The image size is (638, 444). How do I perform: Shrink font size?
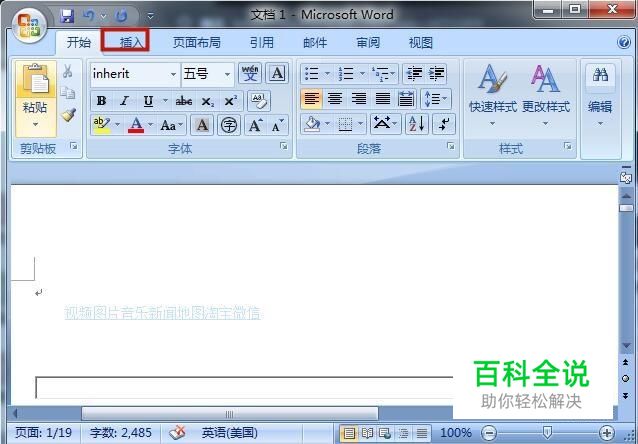coord(278,125)
